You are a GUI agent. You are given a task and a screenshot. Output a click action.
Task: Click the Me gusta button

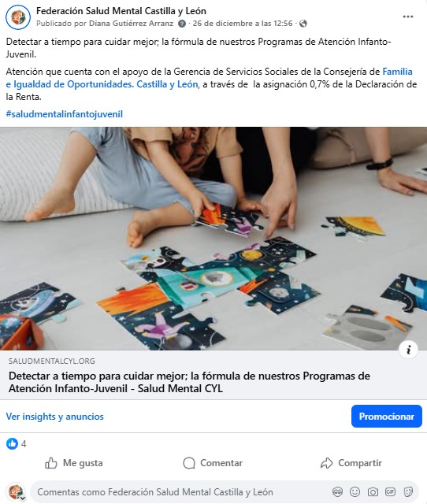[73, 463]
